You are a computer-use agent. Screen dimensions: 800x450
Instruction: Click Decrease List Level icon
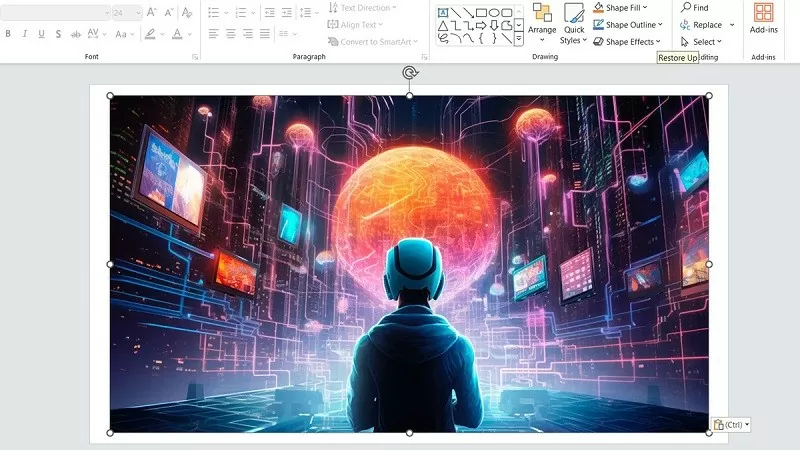coord(270,12)
